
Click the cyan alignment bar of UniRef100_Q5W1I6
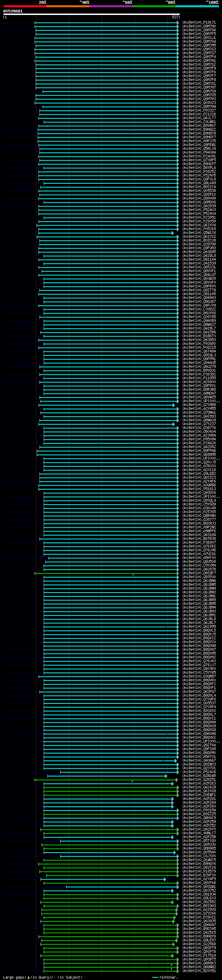point(106,233)
